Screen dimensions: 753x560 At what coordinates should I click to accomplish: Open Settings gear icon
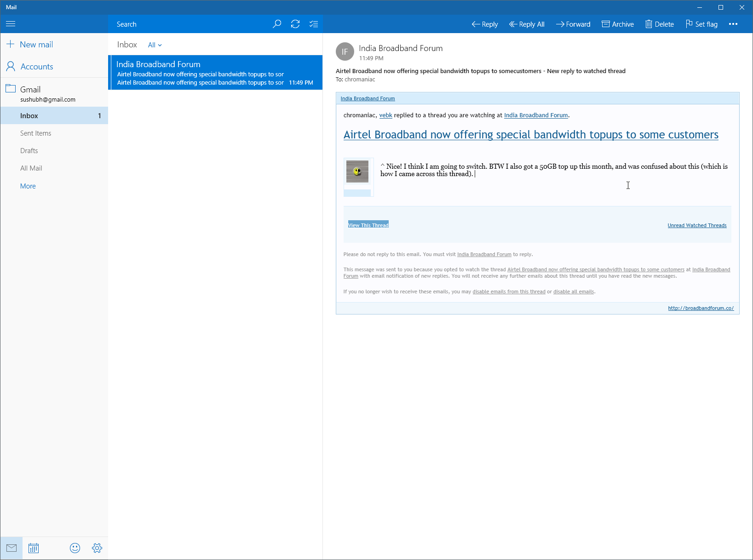click(97, 548)
